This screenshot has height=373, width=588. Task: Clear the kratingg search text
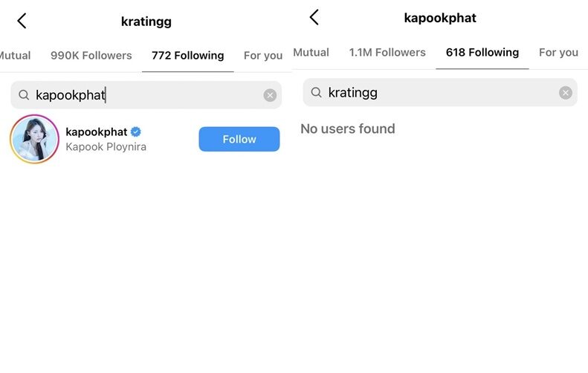tap(566, 92)
